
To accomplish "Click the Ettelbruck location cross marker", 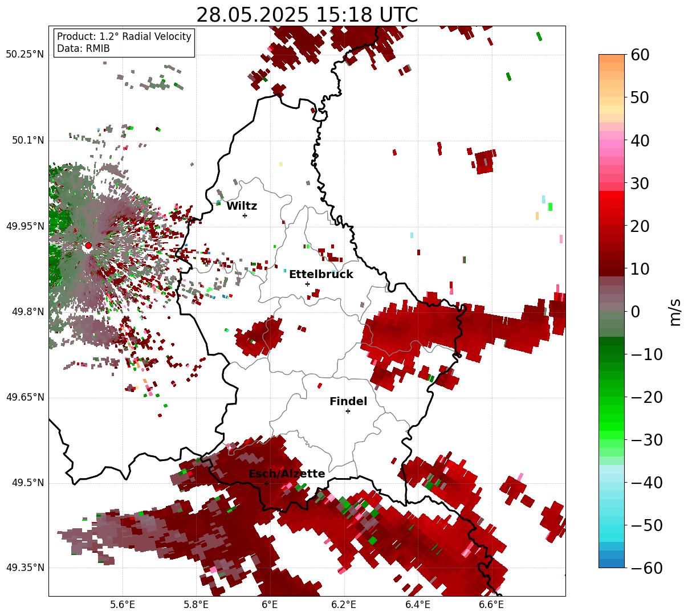I will click(x=307, y=284).
